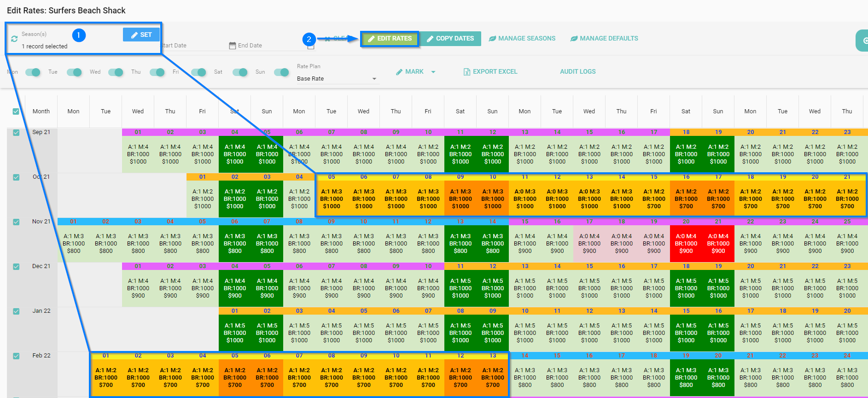Screen dimensions: 868x398
Task: Click the pencil icon on Edit Rates
Action: tap(371, 39)
